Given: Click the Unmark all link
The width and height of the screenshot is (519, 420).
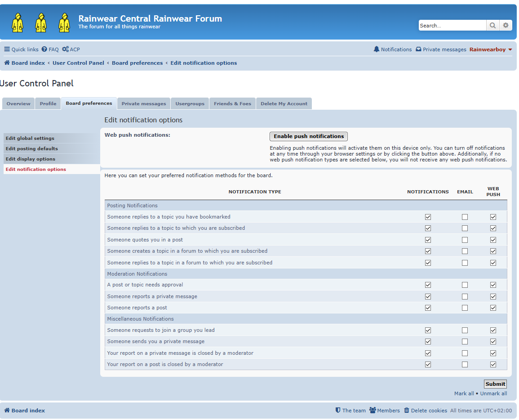Looking at the screenshot, I should click(x=493, y=393).
